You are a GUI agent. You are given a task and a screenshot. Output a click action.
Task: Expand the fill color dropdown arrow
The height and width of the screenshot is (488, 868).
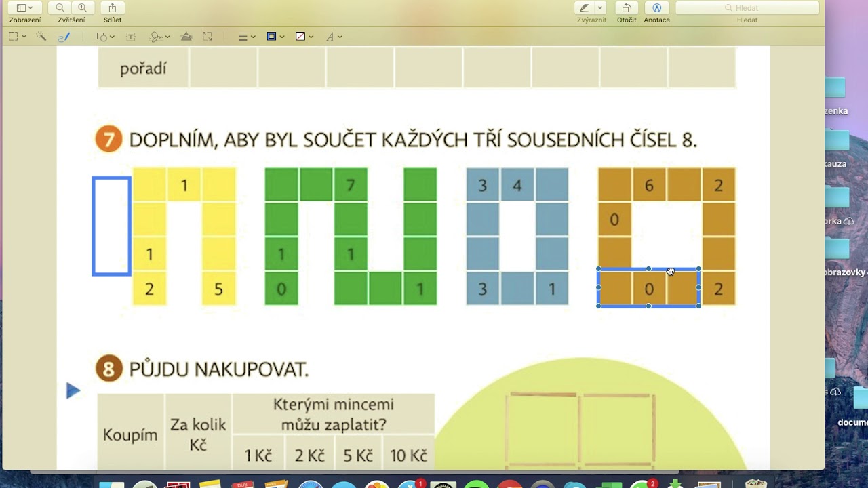pos(311,37)
